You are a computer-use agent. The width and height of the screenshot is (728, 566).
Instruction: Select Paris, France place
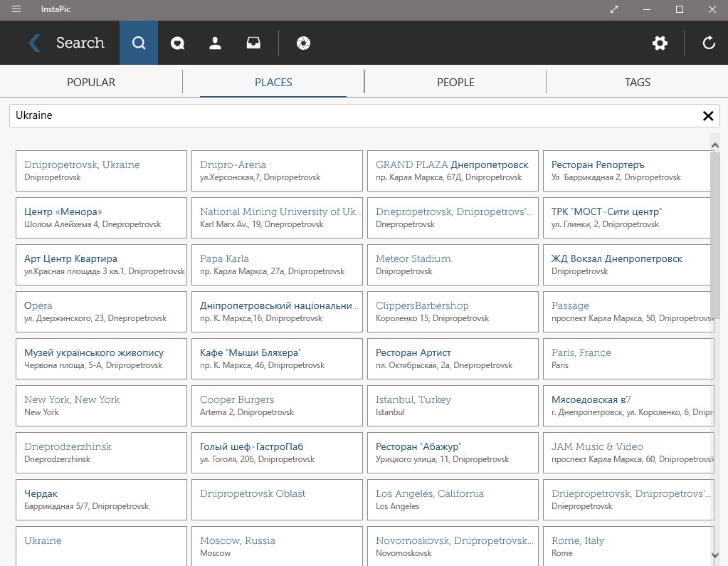point(628,359)
